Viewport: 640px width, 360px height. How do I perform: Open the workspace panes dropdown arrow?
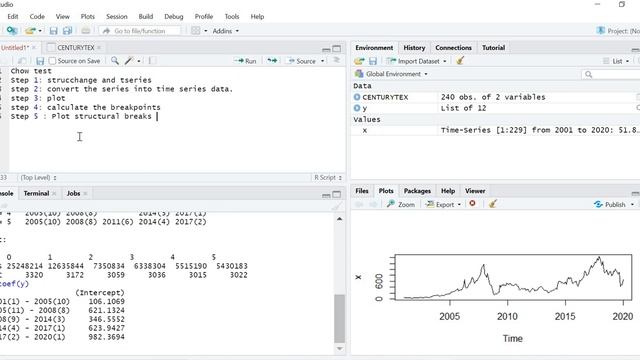point(206,31)
